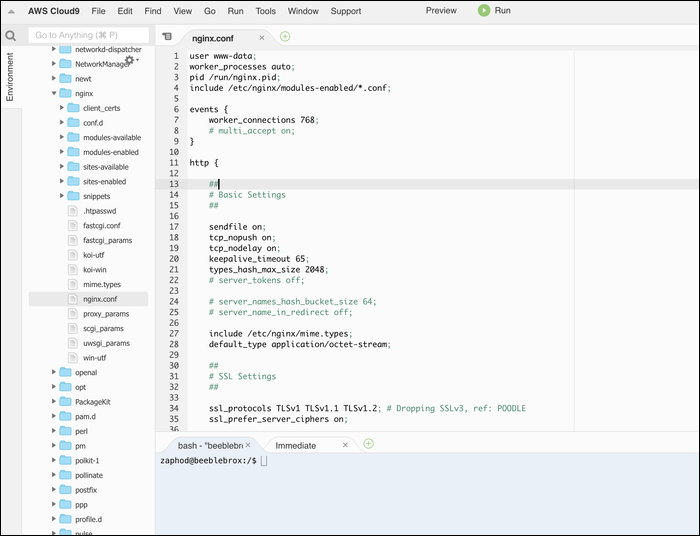This screenshot has height=536, width=700.
Task: Expand the modules-available folder
Action: [x=62, y=137]
